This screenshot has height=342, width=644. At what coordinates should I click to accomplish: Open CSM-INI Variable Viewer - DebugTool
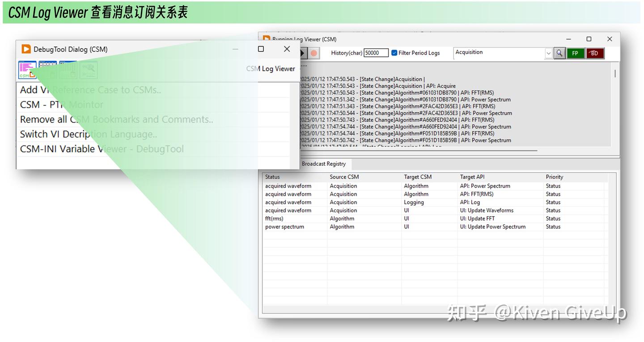coord(102,149)
